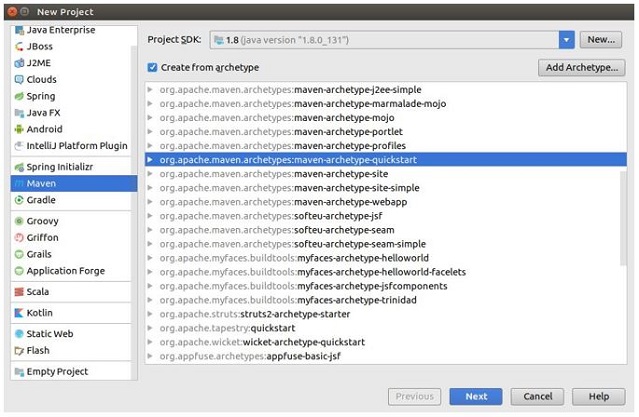Viewport: 639px width, 417px height.
Task: Expand the maven-archetype-webapp node
Action: click(150, 202)
